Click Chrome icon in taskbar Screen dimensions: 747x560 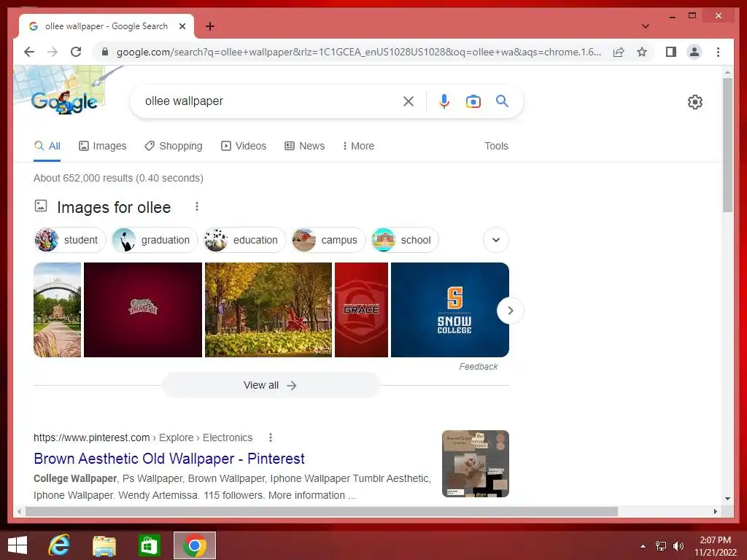click(194, 545)
